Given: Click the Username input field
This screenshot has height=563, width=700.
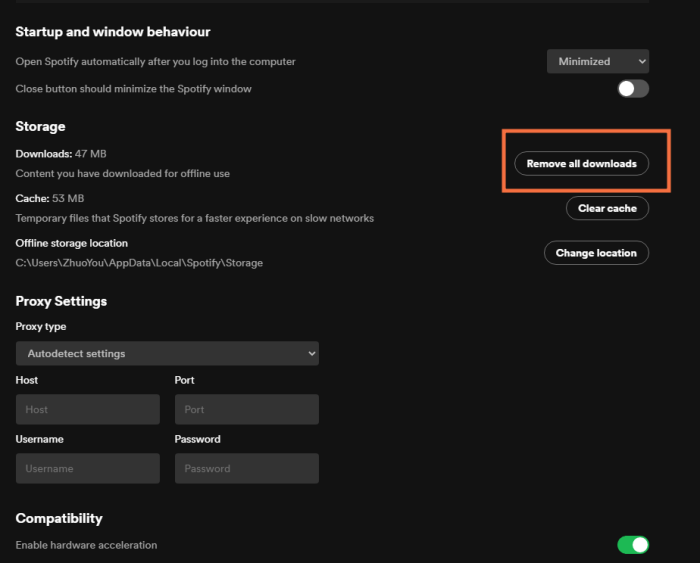Looking at the screenshot, I should 88,468.
